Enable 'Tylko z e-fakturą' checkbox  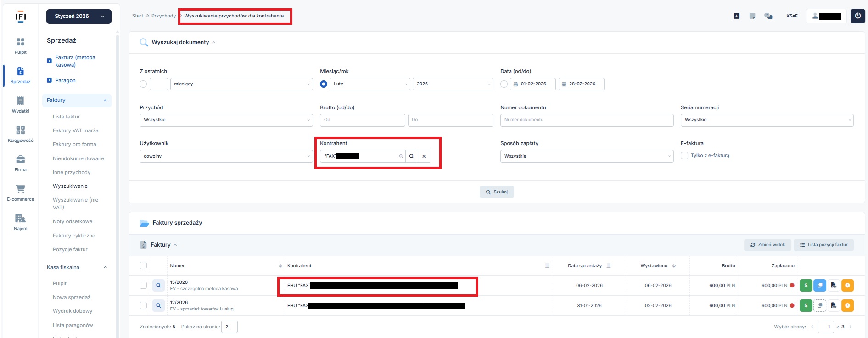click(x=684, y=156)
